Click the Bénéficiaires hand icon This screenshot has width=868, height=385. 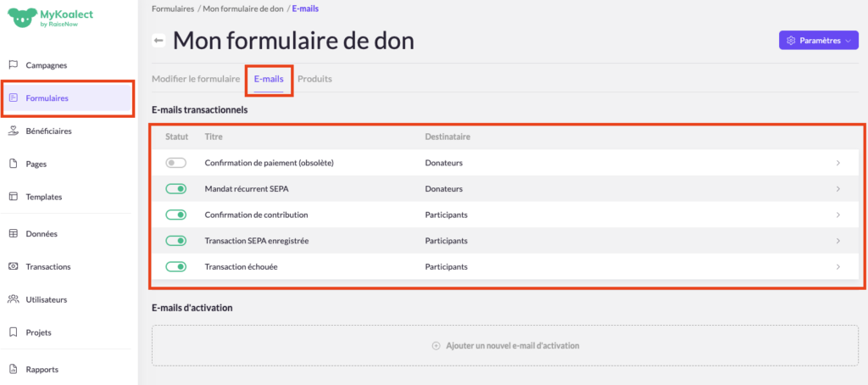13,131
